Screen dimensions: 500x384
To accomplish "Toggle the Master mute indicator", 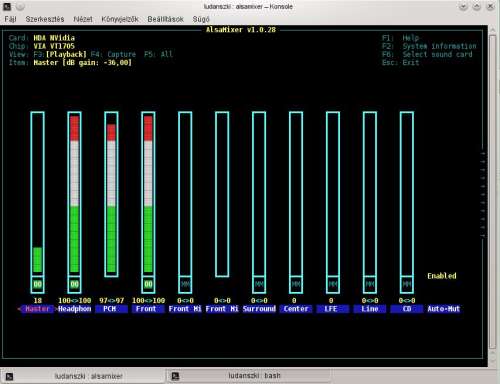I will click(38, 284).
